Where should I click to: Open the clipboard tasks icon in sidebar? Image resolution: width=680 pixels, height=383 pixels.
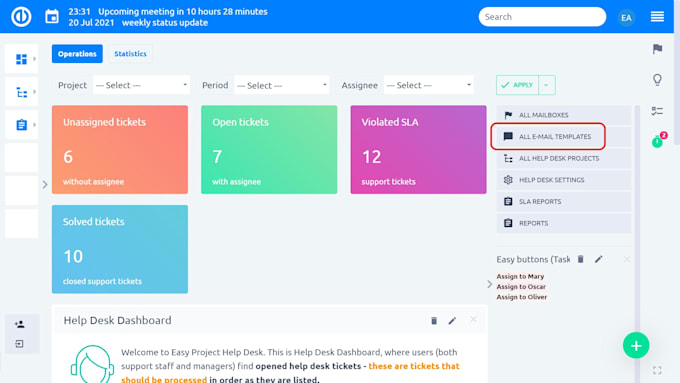(21, 125)
